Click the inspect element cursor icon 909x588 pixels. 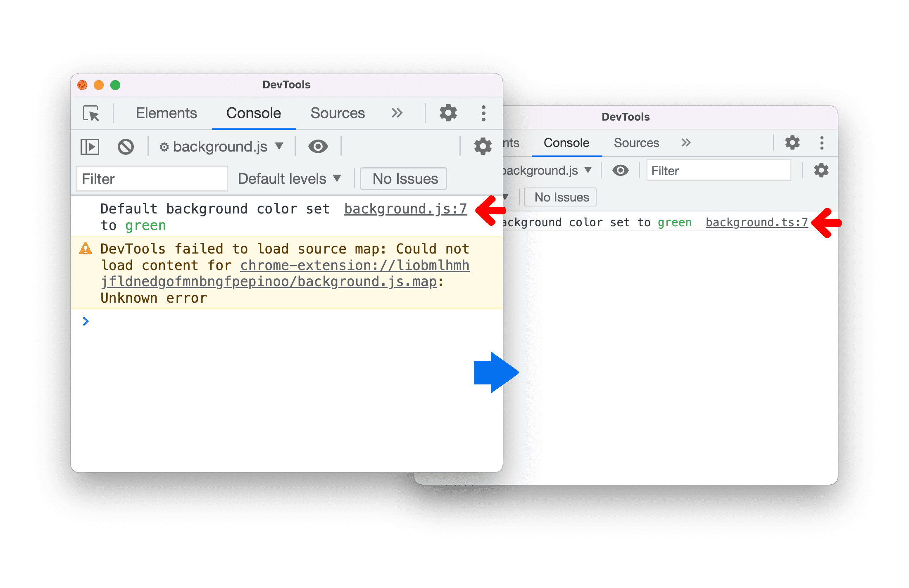(x=93, y=113)
